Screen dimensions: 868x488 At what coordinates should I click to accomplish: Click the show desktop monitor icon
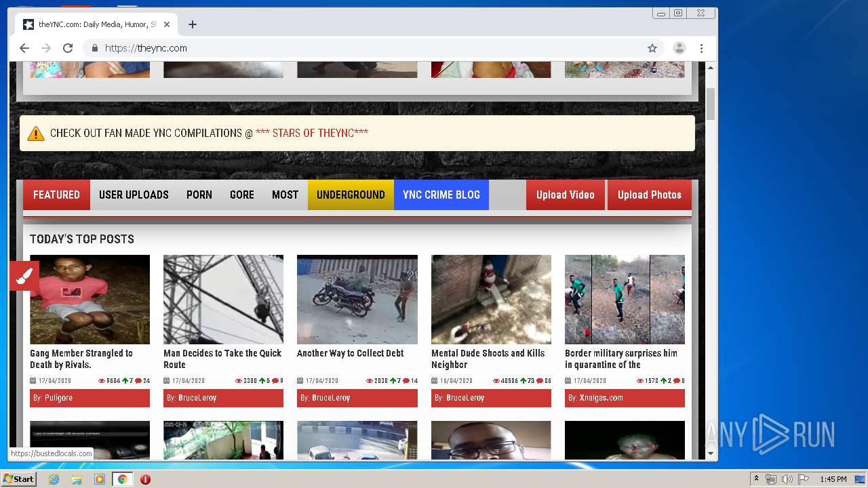tap(860, 479)
